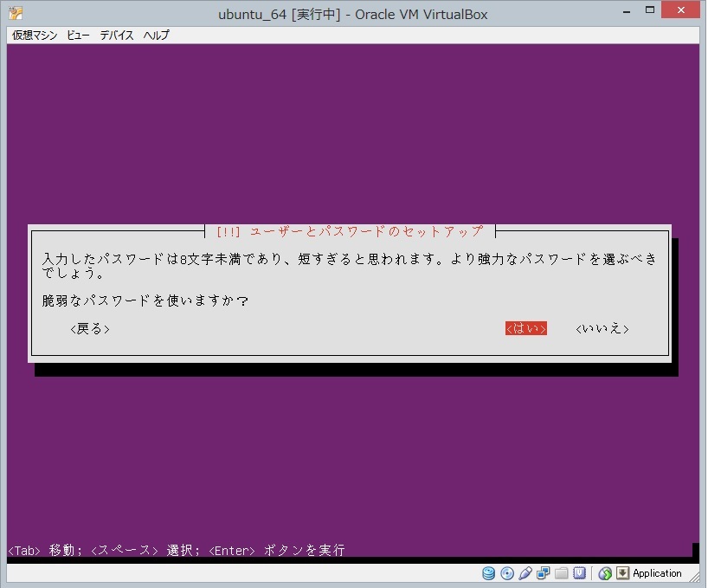The width and height of the screenshot is (708, 588).
Task: Choose the <いいえ> button
Action: coord(602,329)
